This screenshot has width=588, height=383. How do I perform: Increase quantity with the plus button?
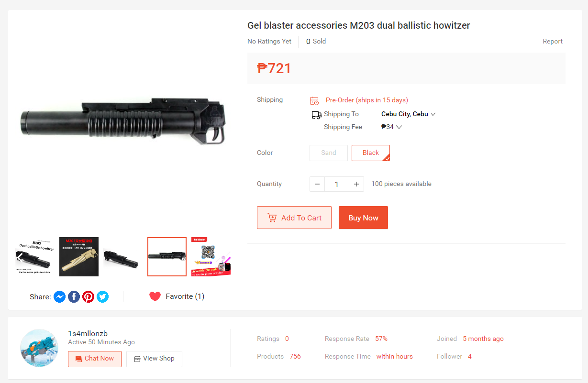click(356, 184)
